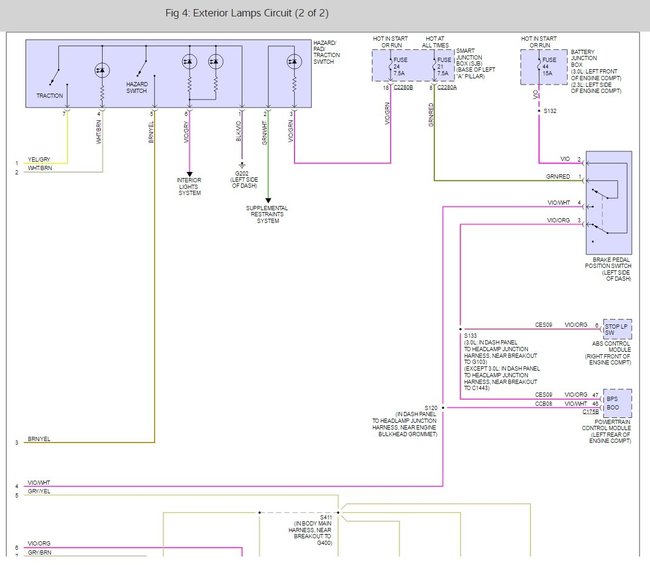Click the S120 splice dot
This screenshot has height=565, width=650.
[443, 408]
